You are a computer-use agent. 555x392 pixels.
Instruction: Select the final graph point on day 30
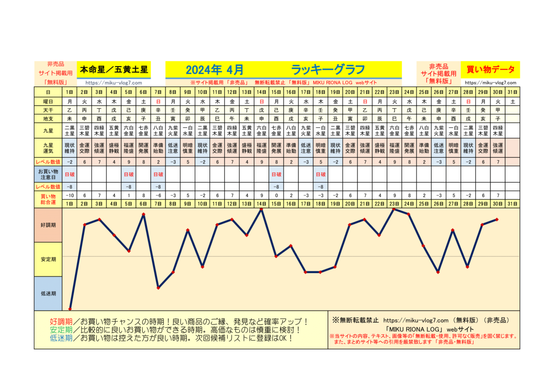click(x=497, y=220)
